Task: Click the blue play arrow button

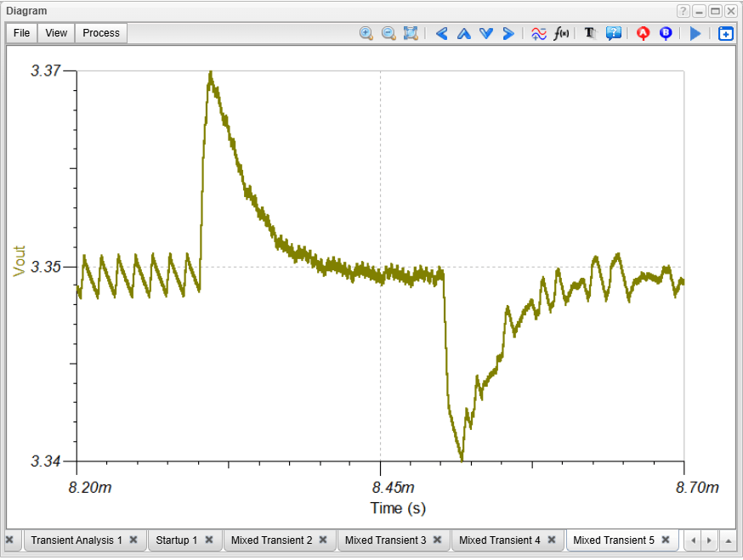Action: point(695,33)
